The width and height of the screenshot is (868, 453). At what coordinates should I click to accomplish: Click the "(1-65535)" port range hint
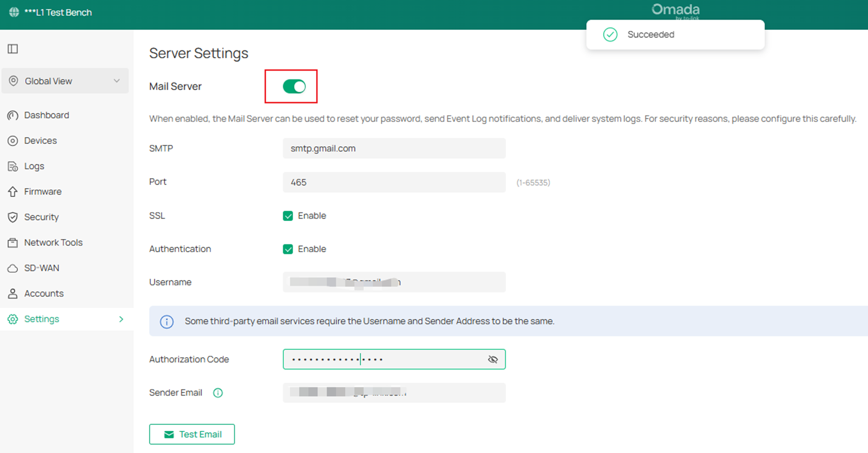point(533,183)
